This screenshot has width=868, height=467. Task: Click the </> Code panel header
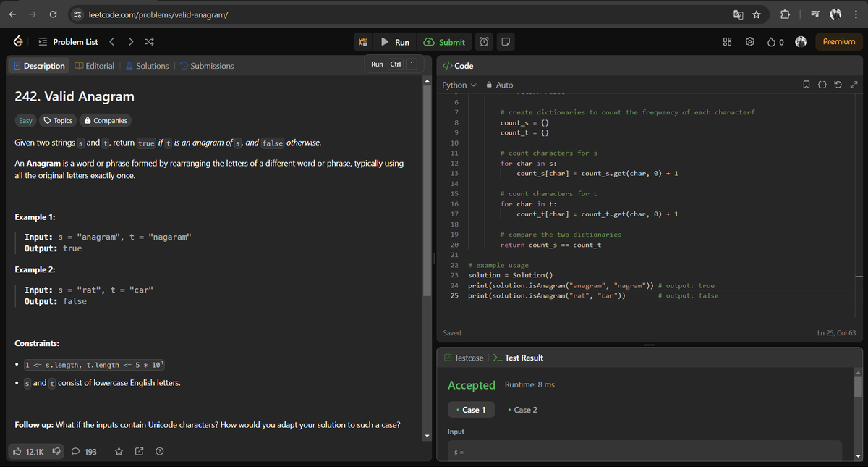click(x=458, y=66)
